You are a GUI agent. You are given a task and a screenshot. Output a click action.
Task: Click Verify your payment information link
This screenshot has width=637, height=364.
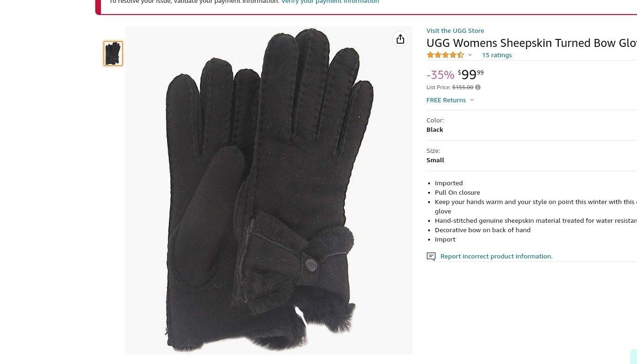point(330,2)
